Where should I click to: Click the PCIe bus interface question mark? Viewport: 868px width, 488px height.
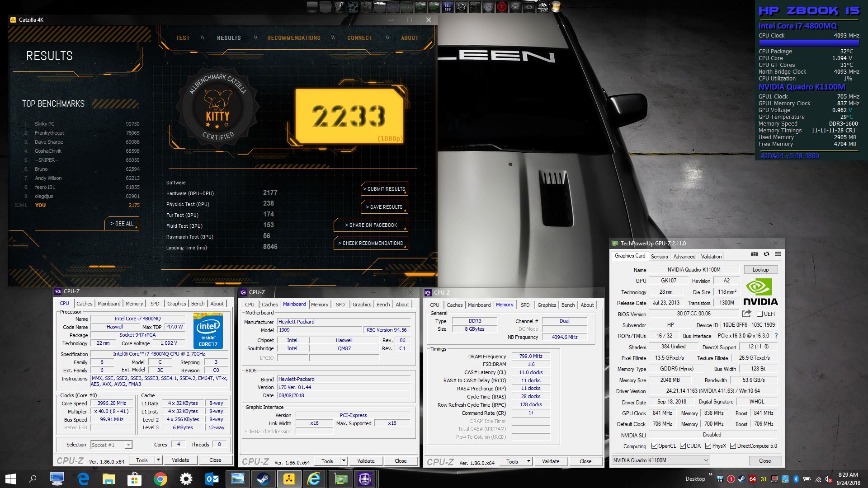click(x=776, y=336)
